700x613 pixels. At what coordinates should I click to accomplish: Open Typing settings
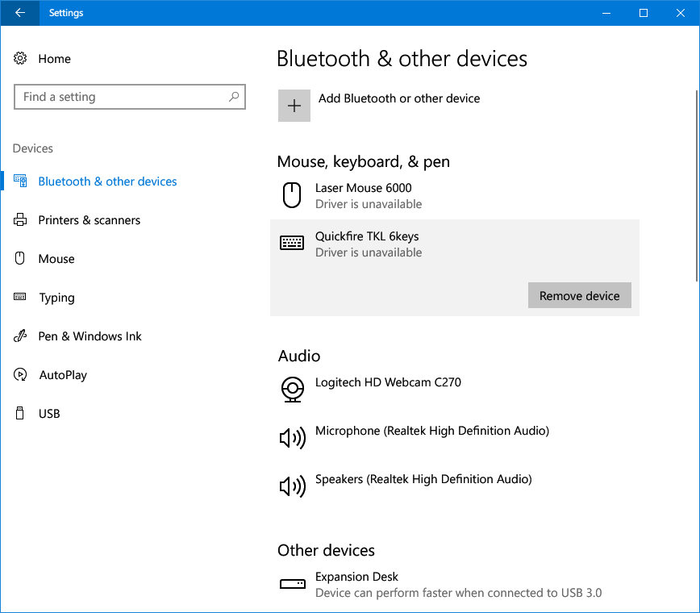click(56, 298)
